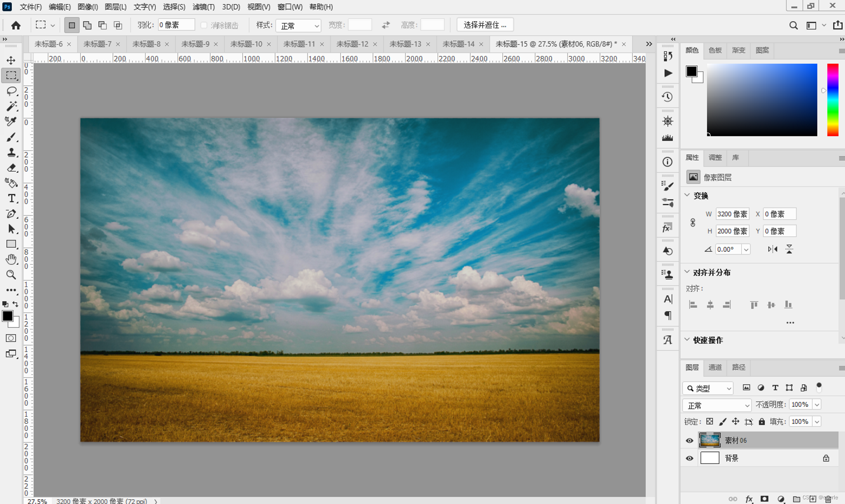Image resolution: width=845 pixels, height=504 pixels.
Task: Toggle lock transparent pixels
Action: tap(710, 421)
